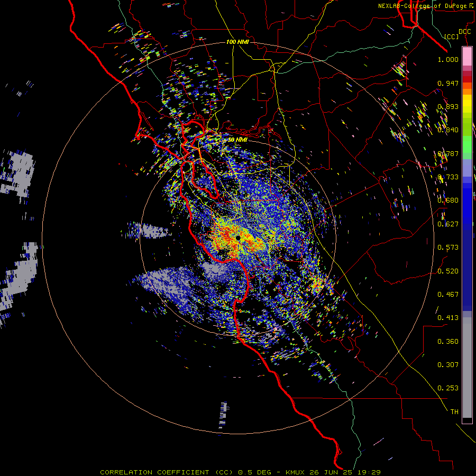Select the 0.787 scale value
476x476 pixels.
(x=448, y=153)
